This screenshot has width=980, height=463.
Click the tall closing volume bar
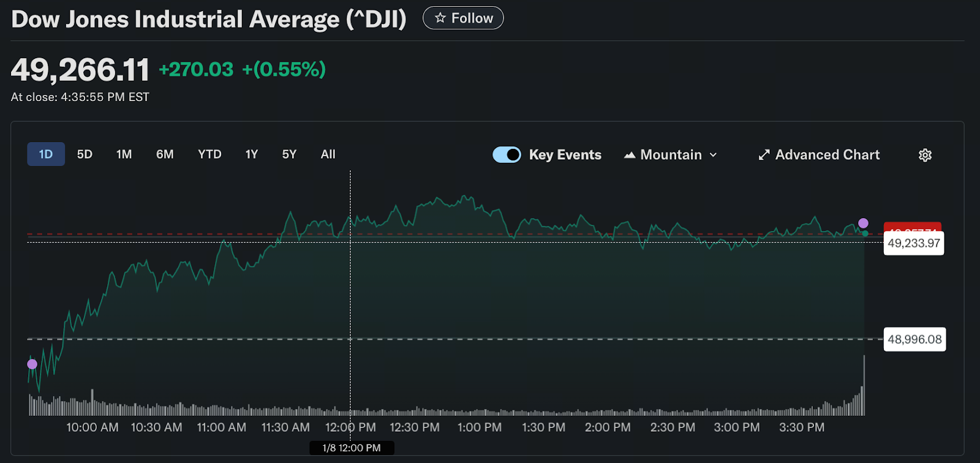pos(864,385)
